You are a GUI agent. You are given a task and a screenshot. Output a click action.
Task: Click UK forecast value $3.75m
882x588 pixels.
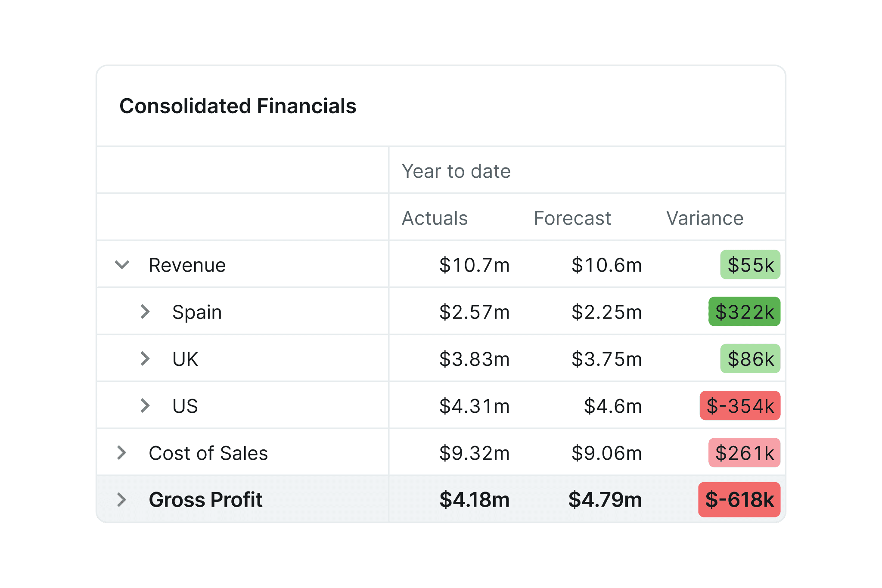[606, 359]
